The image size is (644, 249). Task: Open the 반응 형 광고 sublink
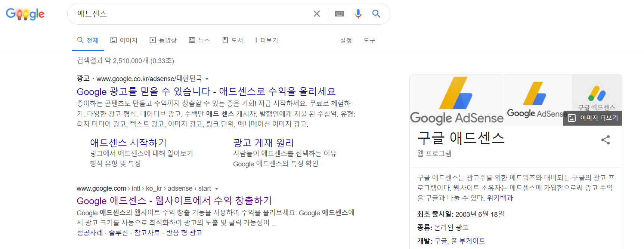pyautogui.click(x=184, y=233)
